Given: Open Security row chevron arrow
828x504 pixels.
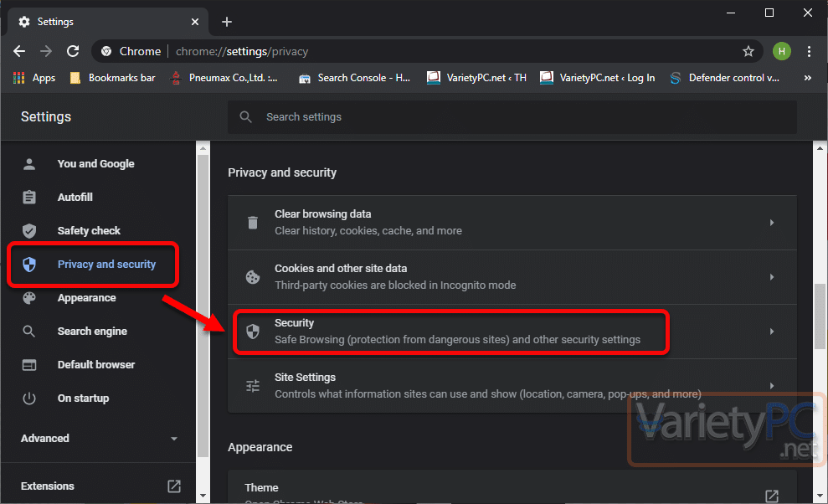Looking at the screenshot, I should click(772, 332).
